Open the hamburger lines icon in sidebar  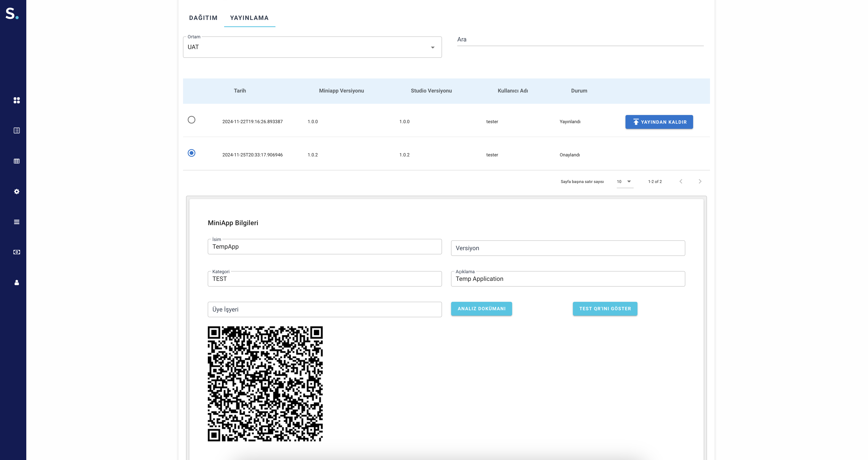(x=17, y=222)
